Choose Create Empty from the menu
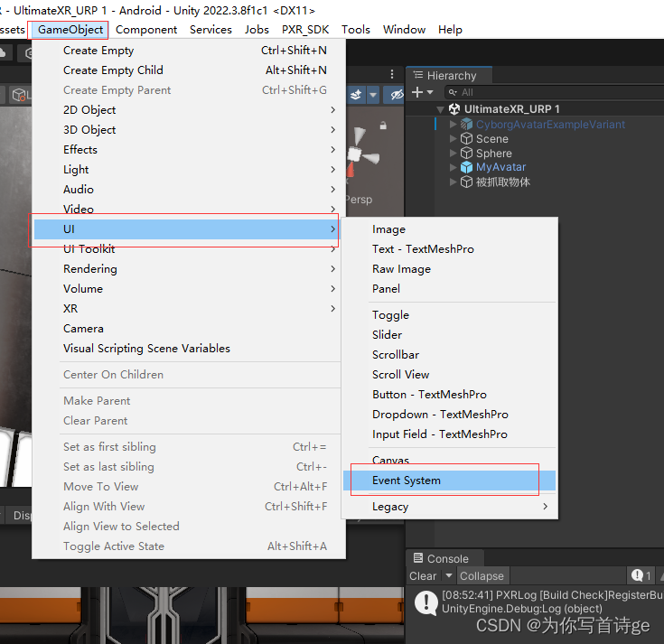Viewport: 664px width, 644px height. tap(189, 51)
